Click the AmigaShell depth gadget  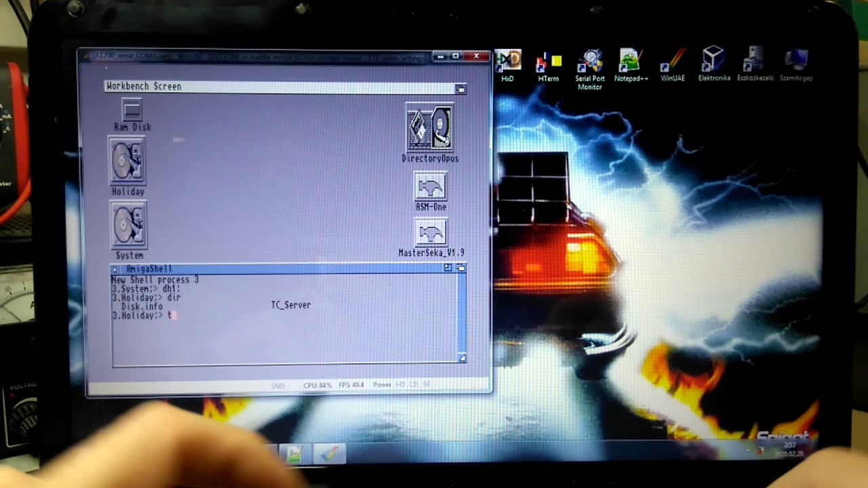point(461,268)
